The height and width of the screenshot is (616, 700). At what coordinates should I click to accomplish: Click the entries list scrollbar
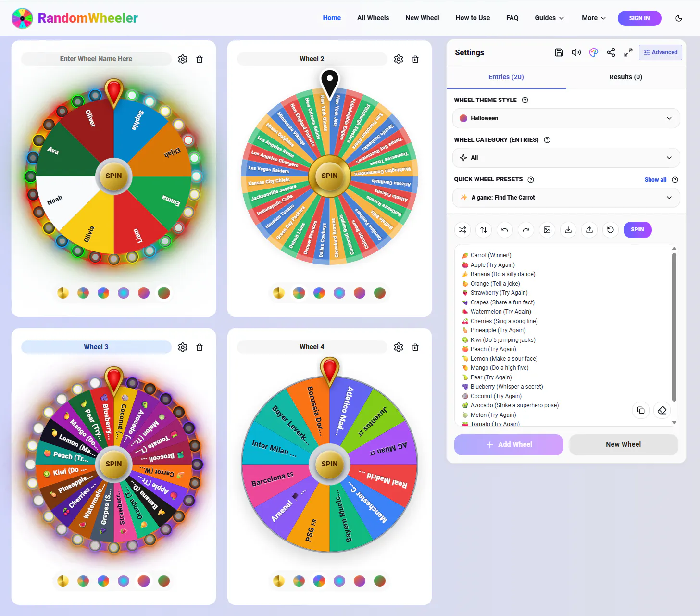[x=674, y=327]
